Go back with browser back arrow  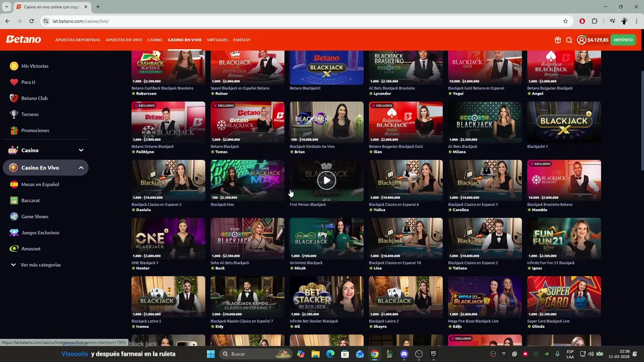coord(7,21)
